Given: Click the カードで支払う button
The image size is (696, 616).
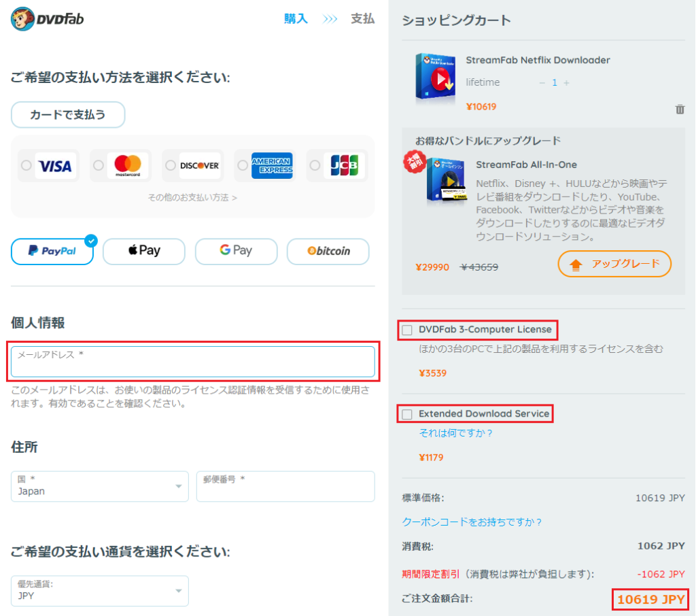Looking at the screenshot, I should (68, 115).
